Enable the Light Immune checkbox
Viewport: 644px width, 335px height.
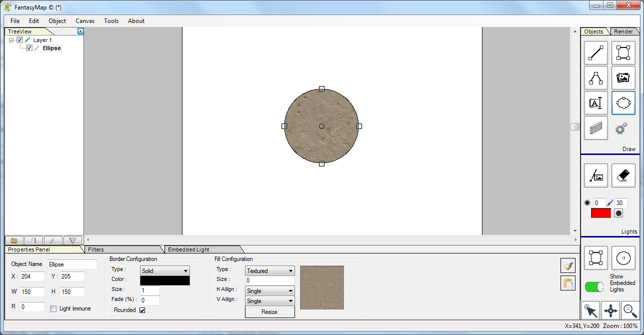[53, 309]
